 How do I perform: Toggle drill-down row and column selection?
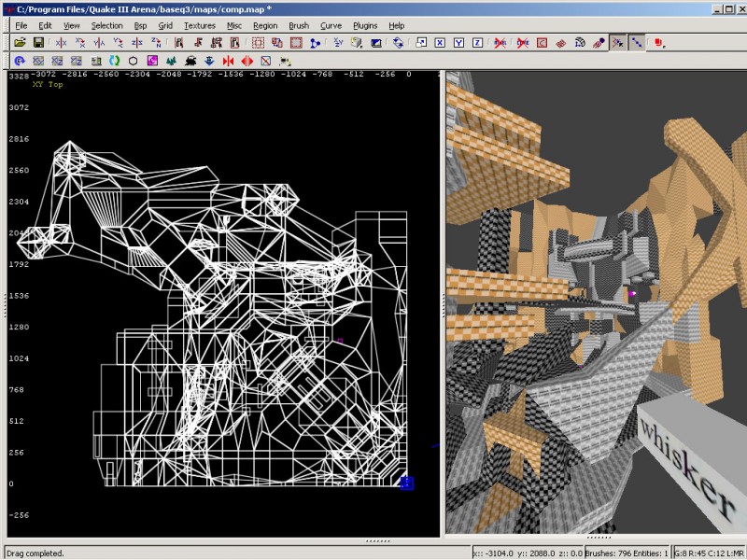pyautogui.click(x=637, y=43)
